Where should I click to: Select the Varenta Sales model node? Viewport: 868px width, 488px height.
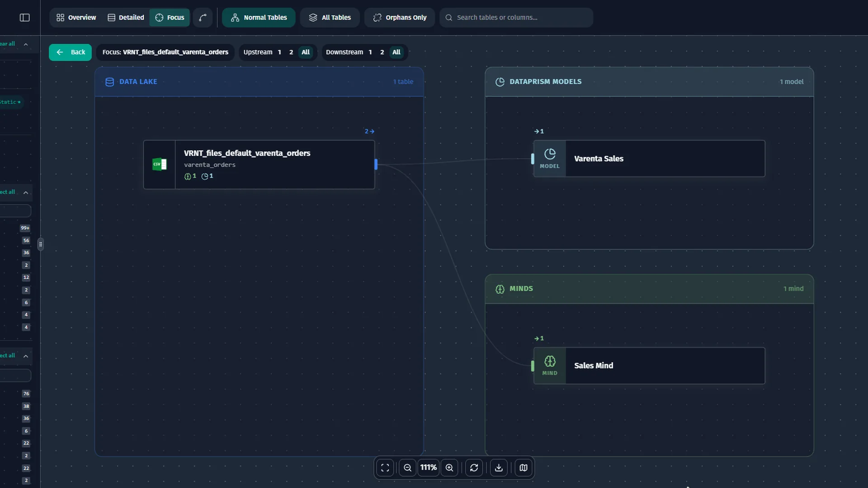[x=649, y=159]
